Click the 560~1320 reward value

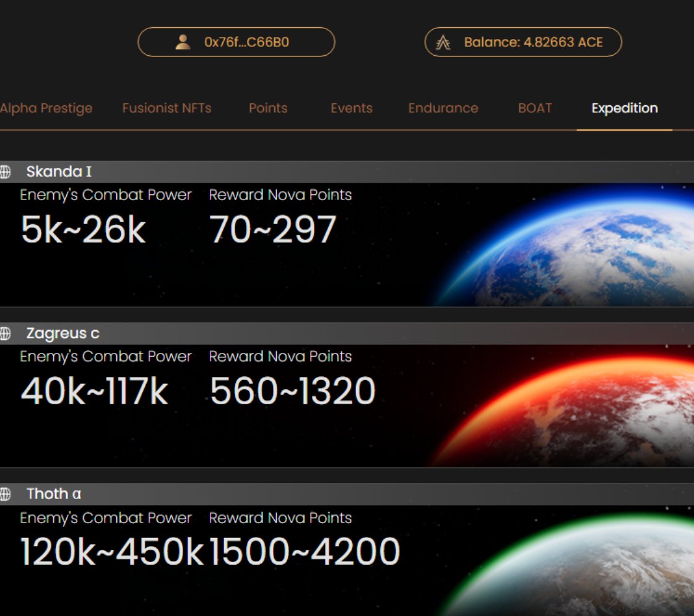[293, 391]
